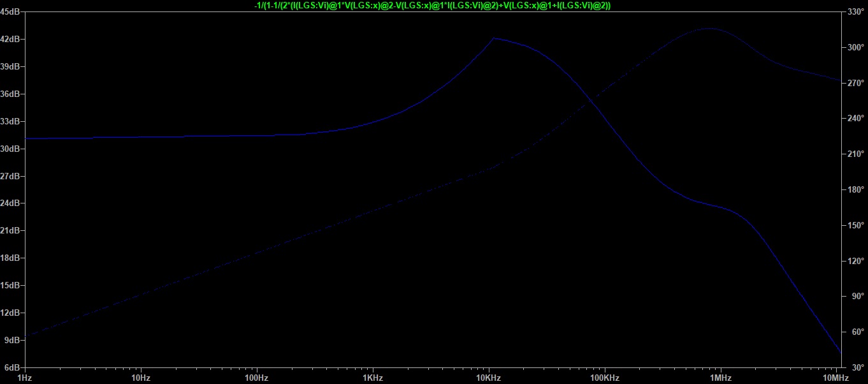This screenshot has height=384, width=868.
Task: Click the 27dB magnitude axis label
Action: (11, 176)
